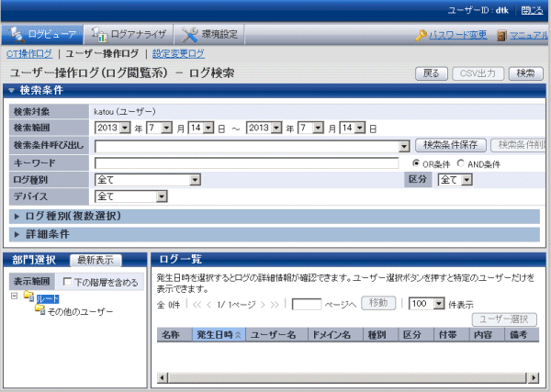Go to 設定変更ログ
Screen dimensions: 551x392
coord(178,54)
